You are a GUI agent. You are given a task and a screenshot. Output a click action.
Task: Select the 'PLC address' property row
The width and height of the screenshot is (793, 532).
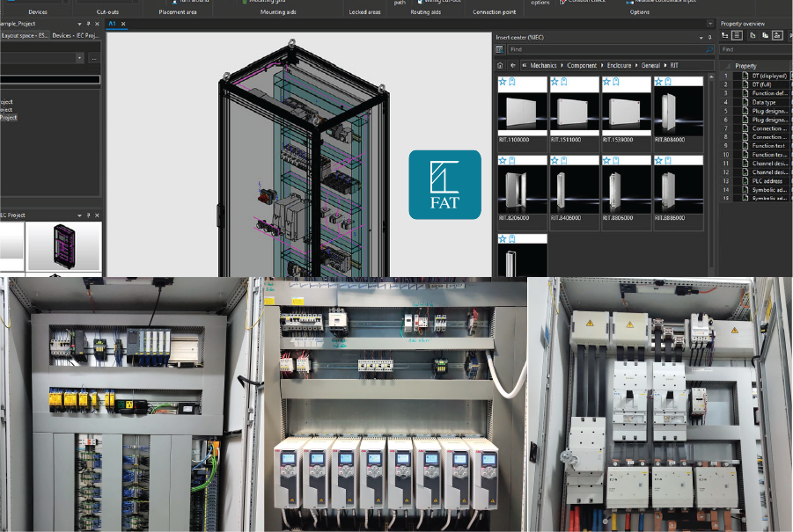[x=755, y=181]
